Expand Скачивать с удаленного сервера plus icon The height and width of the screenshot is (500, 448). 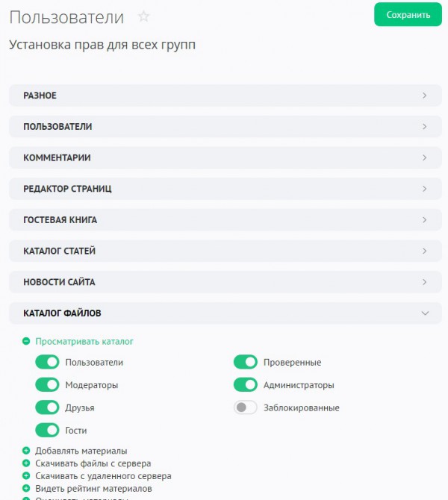[26, 476]
